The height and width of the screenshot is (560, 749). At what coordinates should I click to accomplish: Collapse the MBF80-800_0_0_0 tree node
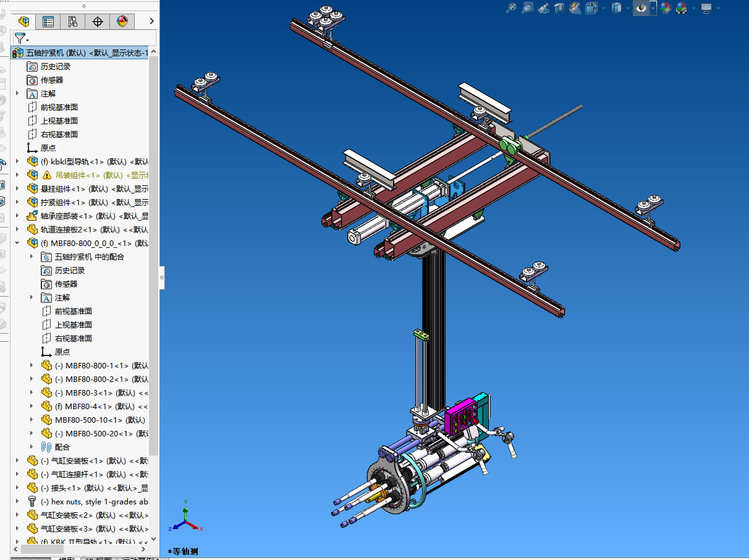[x=17, y=243]
